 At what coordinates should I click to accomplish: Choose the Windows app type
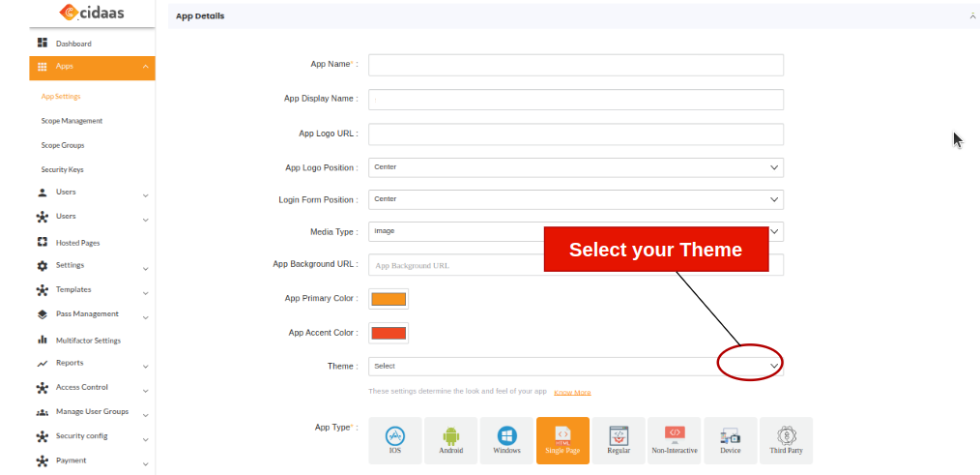506,440
